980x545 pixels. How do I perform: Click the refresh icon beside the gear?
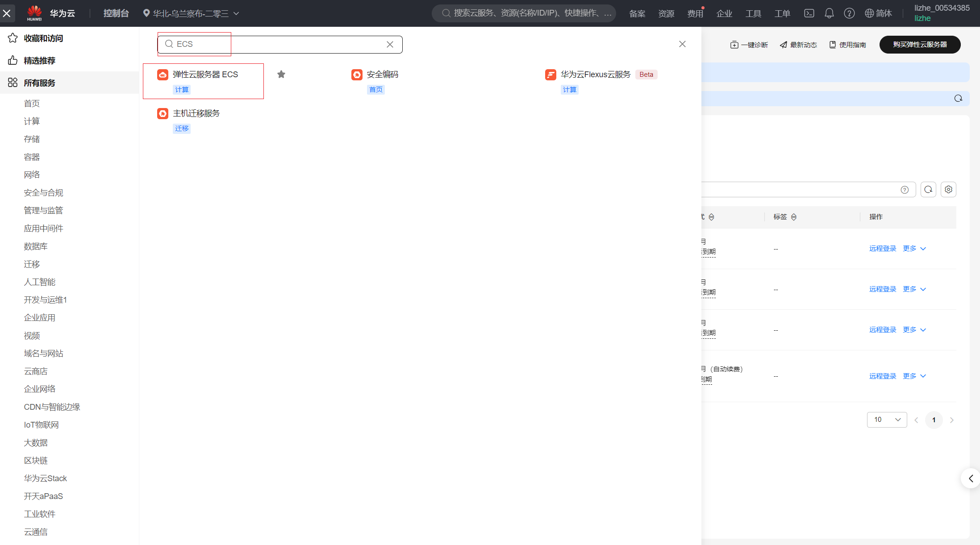[928, 190]
